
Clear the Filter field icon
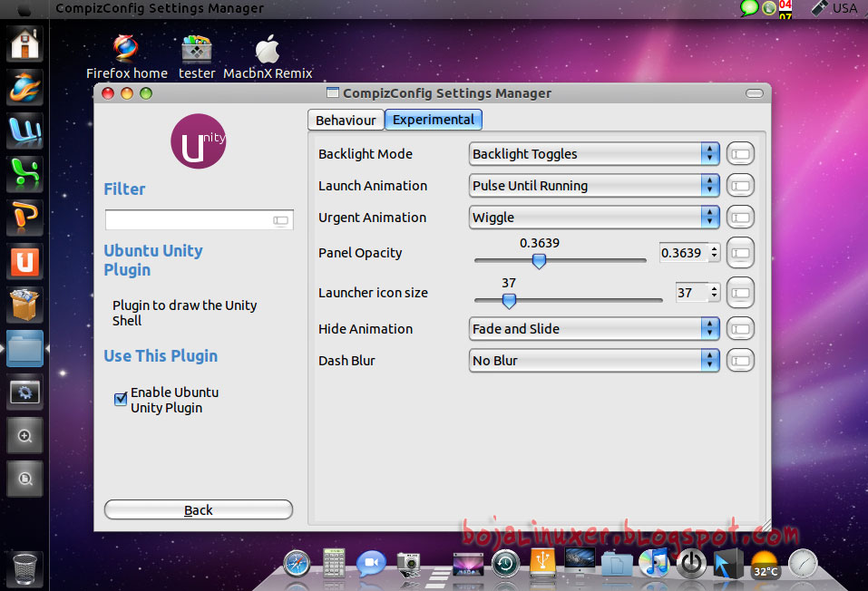point(280,221)
